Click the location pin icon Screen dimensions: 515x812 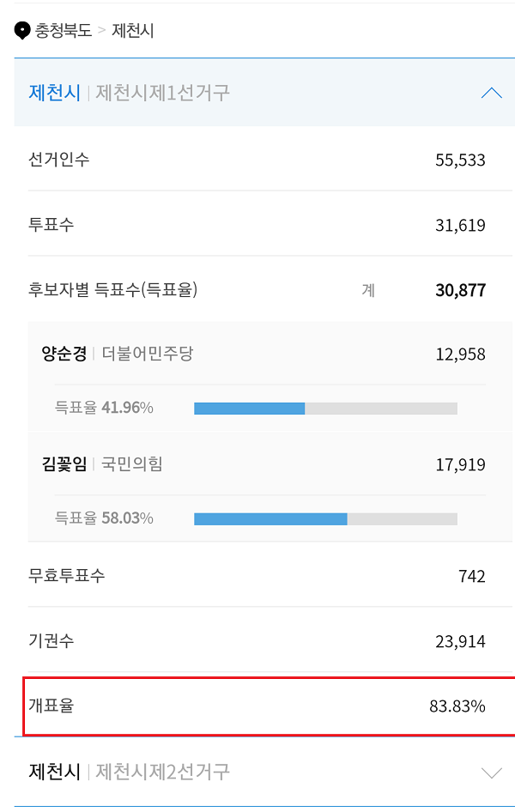[x=22, y=31]
